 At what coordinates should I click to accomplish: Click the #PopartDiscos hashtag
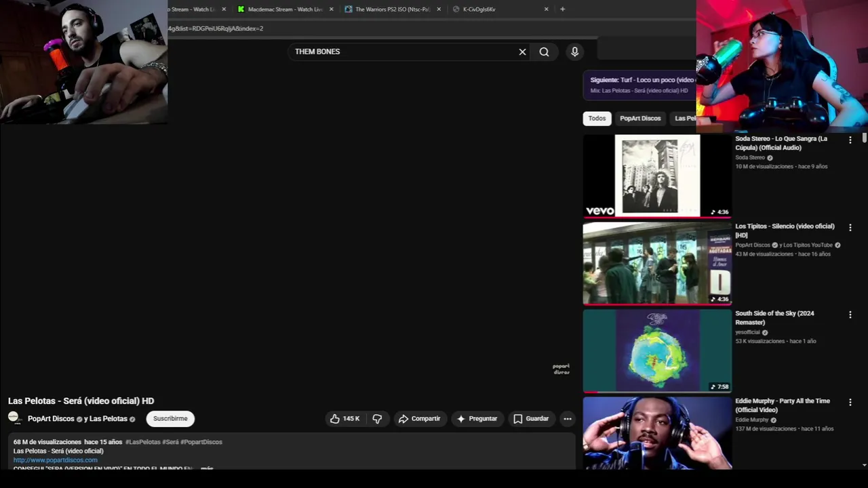click(201, 442)
